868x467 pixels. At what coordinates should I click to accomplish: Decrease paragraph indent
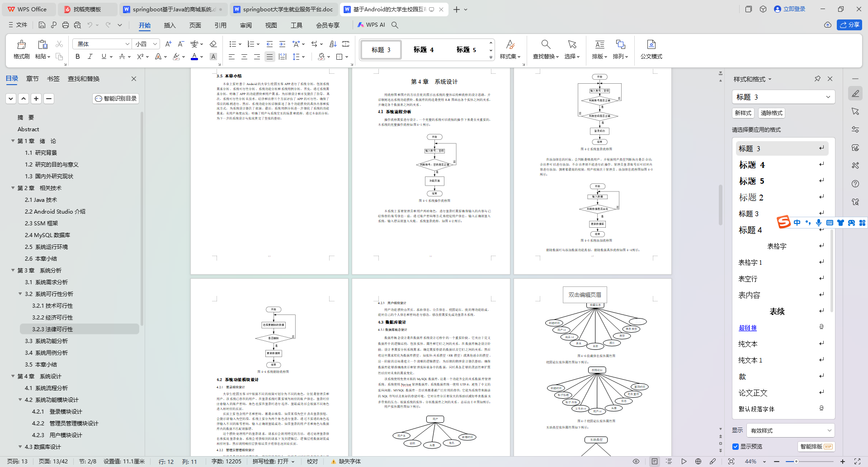269,44
